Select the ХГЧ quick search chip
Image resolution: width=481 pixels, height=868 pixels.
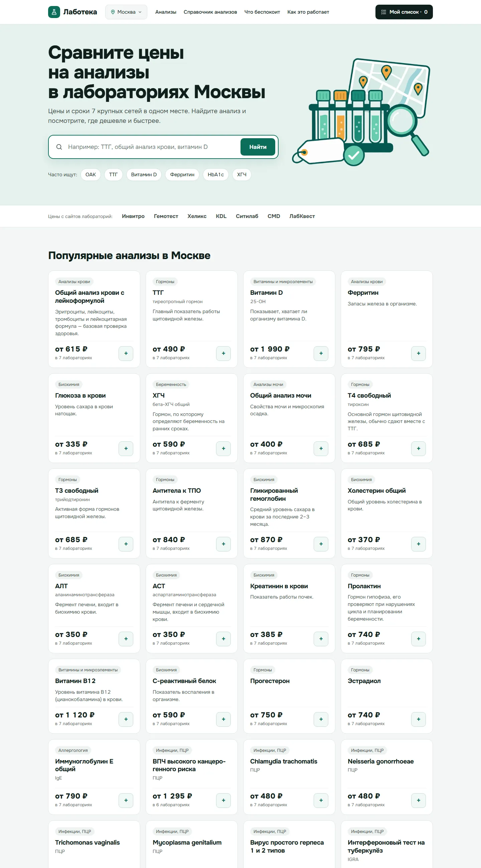[242, 175]
